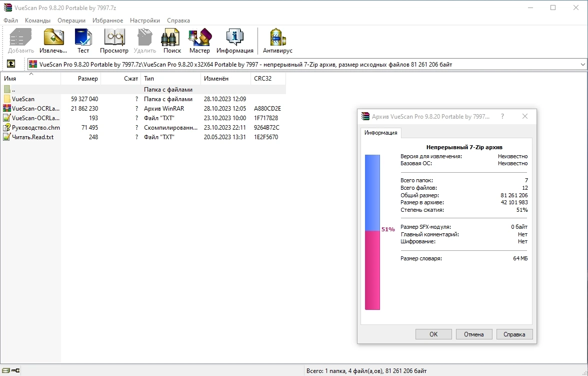Sort by Тип column header
This screenshot has width=588, height=376.
(170, 79)
